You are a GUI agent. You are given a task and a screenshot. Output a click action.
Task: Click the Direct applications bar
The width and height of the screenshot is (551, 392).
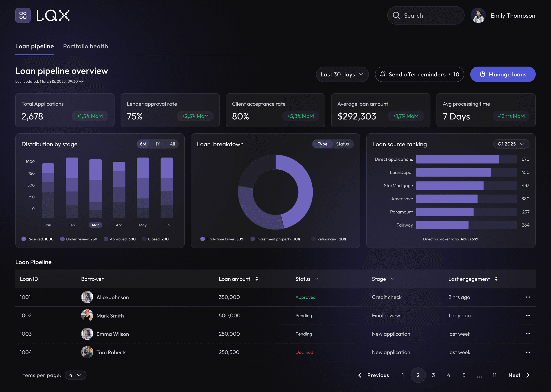(x=458, y=159)
